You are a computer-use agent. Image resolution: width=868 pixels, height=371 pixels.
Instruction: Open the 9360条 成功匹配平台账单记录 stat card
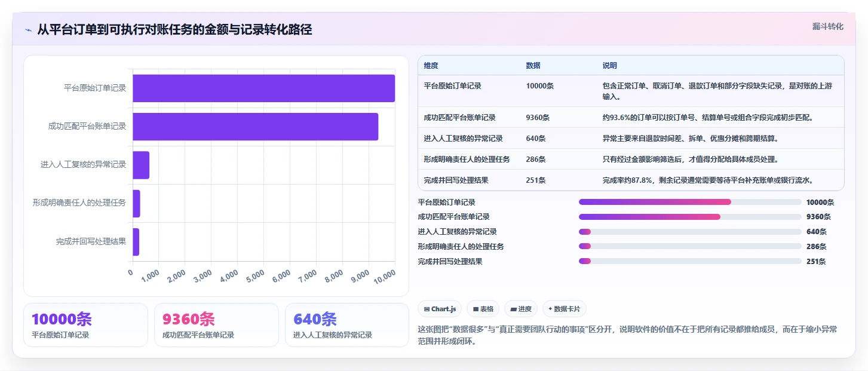tap(216, 325)
